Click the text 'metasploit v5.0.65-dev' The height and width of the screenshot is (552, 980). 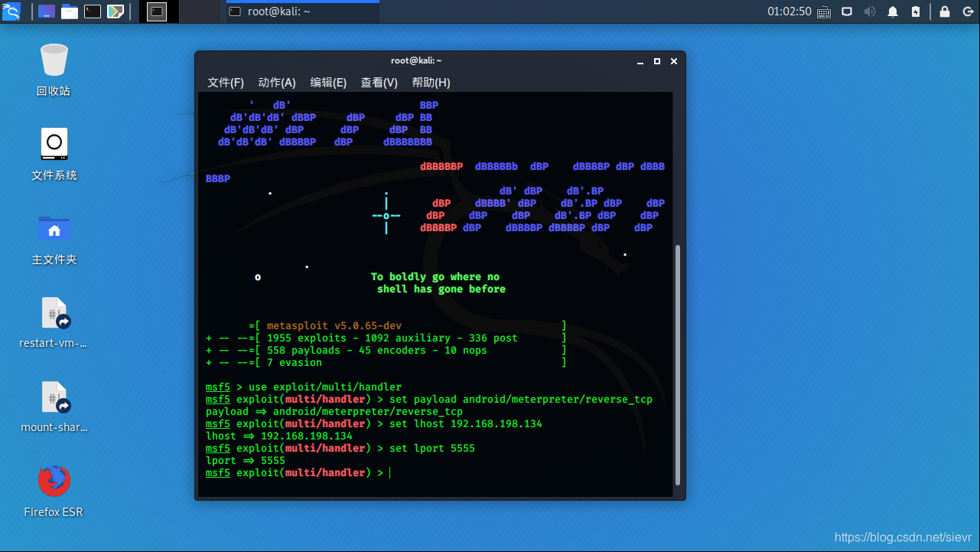(x=334, y=325)
